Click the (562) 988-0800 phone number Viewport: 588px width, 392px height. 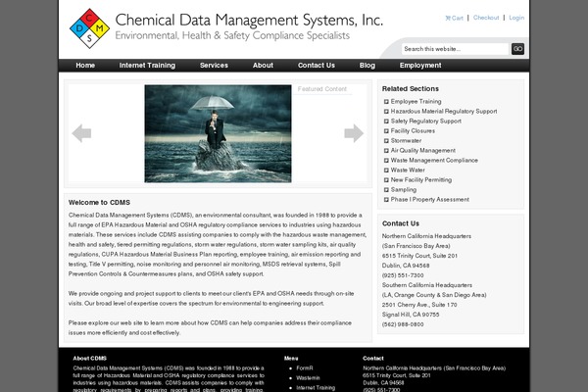pyautogui.click(x=403, y=324)
